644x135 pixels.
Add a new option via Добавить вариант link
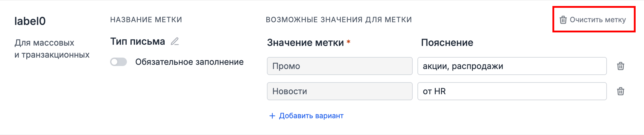[311, 116]
